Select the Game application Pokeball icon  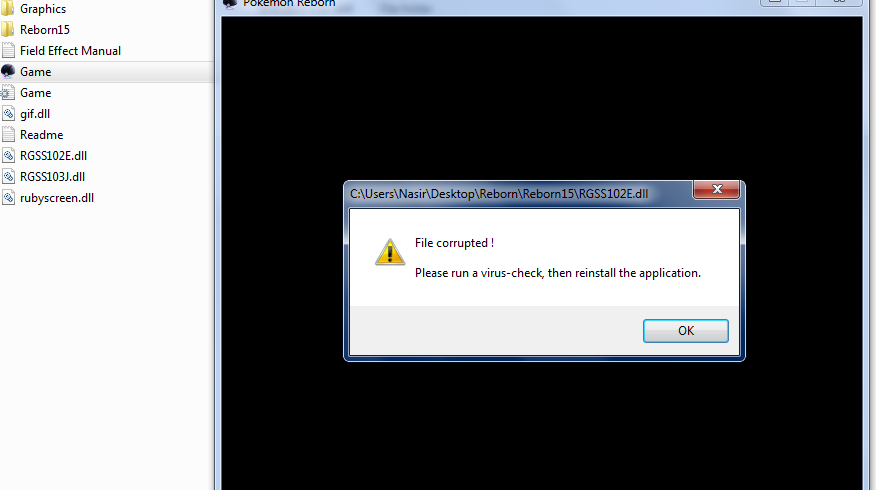coord(8,72)
